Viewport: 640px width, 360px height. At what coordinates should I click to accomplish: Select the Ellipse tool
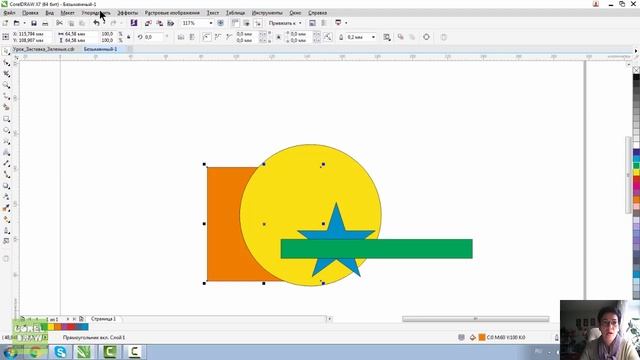[x=6, y=130]
